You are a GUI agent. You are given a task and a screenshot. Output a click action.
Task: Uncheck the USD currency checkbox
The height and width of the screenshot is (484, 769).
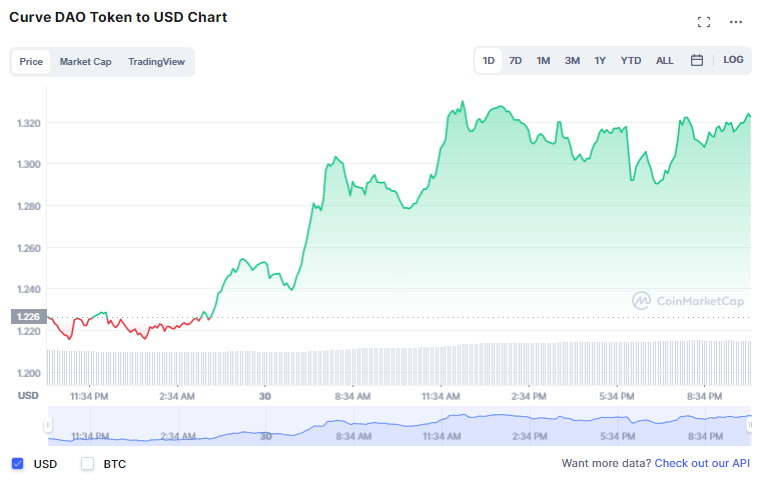point(18,463)
